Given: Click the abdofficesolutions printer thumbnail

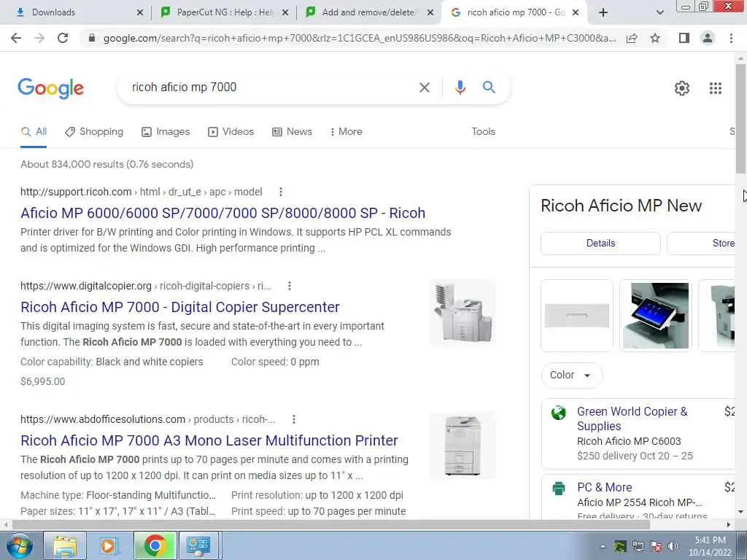Looking at the screenshot, I should [x=462, y=446].
